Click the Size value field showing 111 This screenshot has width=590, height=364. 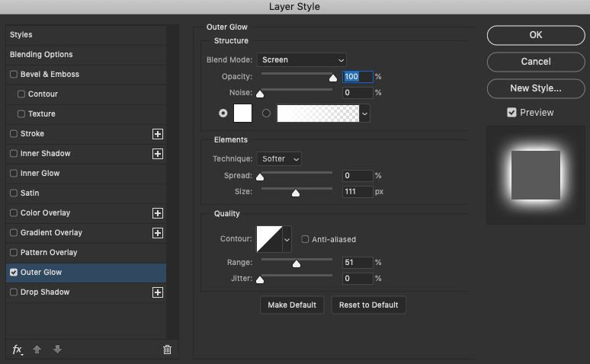point(358,192)
